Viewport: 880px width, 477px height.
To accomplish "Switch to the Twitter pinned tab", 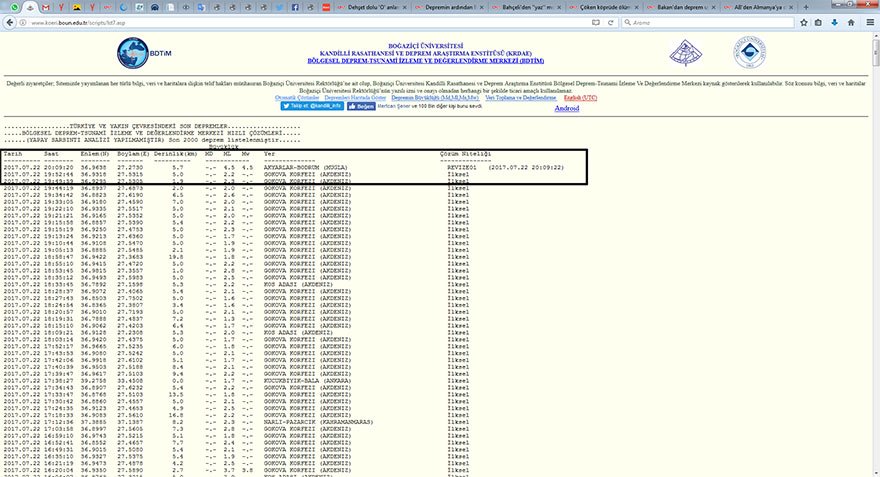I will tap(278, 6).
